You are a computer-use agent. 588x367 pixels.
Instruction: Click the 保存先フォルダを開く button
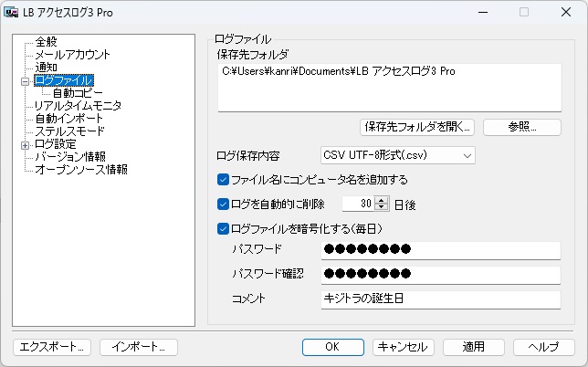[x=417, y=127]
